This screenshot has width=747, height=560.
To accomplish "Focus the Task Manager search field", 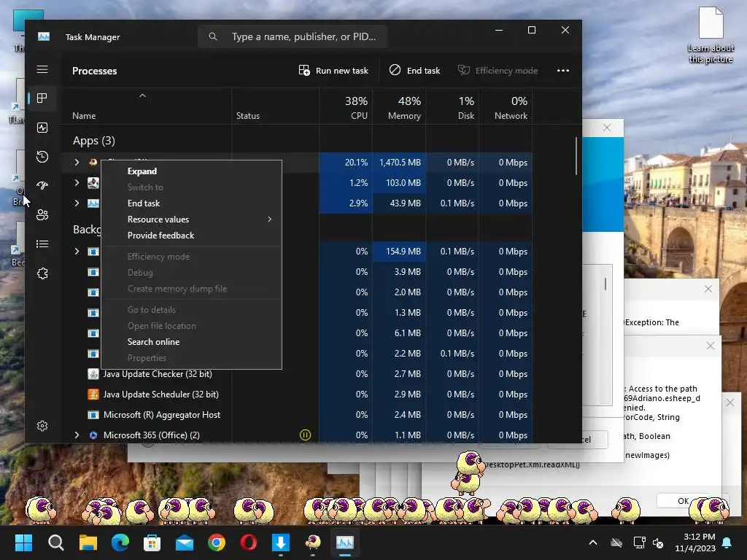I will point(293,36).
